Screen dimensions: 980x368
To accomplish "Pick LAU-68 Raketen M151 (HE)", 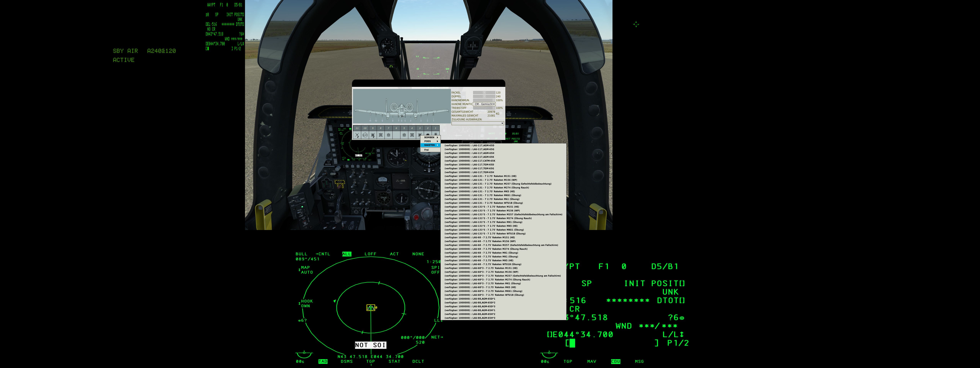I will (x=504, y=237).
